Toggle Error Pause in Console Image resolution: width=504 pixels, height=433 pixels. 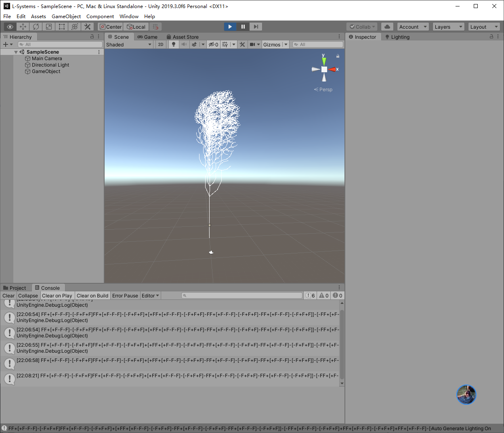point(125,295)
